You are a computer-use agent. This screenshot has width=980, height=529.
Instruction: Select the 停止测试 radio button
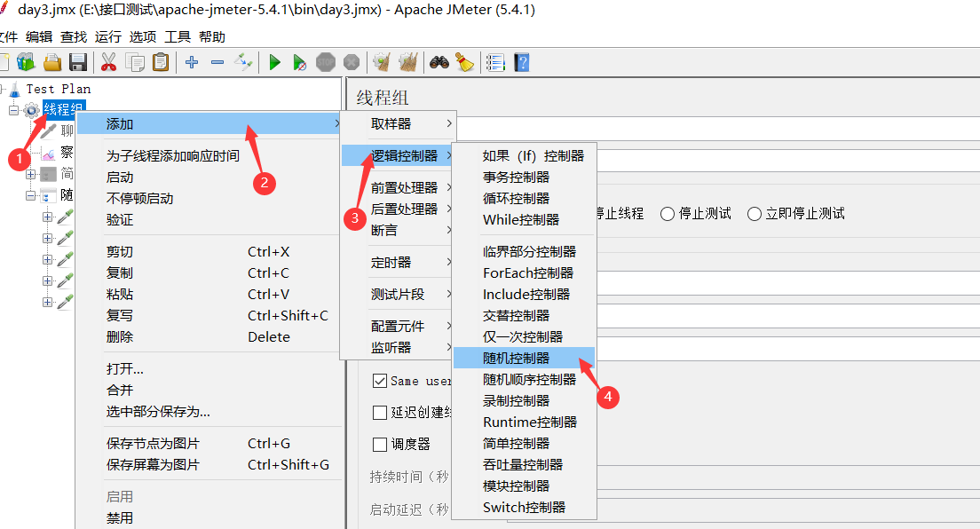pyautogui.click(x=668, y=214)
